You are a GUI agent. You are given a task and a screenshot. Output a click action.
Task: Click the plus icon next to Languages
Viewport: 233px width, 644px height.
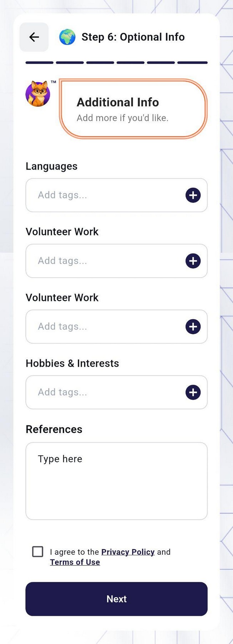[193, 195]
